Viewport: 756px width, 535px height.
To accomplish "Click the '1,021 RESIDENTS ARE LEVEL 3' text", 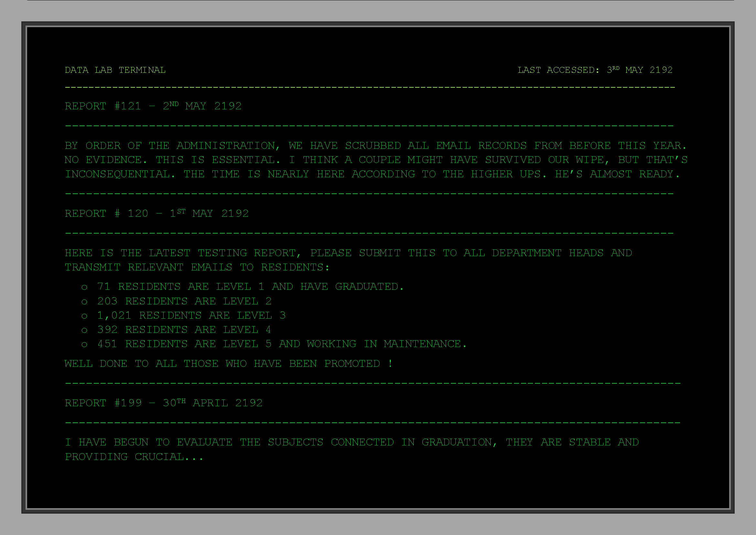I will tap(191, 316).
